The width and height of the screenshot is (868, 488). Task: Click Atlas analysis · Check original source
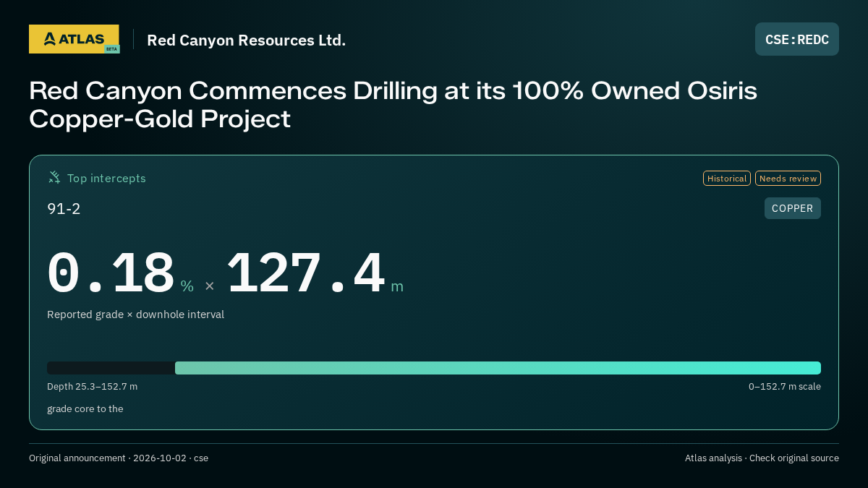click(x=762, y=458)
